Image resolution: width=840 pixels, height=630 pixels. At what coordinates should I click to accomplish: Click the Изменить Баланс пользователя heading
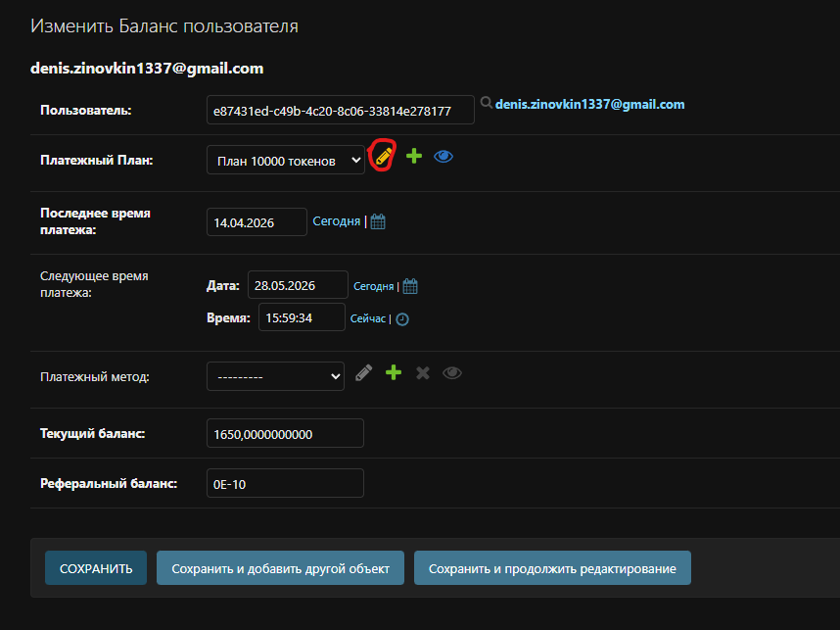pyautogui.click(x=163, y=26)
